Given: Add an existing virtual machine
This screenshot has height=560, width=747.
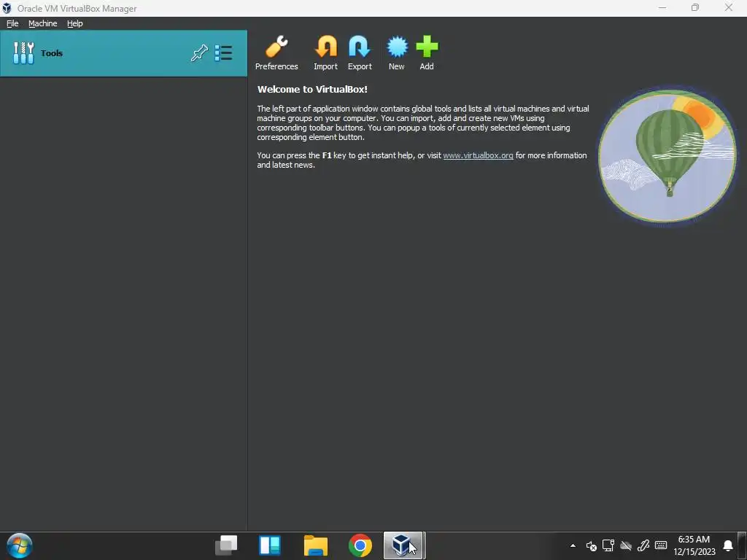Looking at the screenshot, I should point(426,52).
